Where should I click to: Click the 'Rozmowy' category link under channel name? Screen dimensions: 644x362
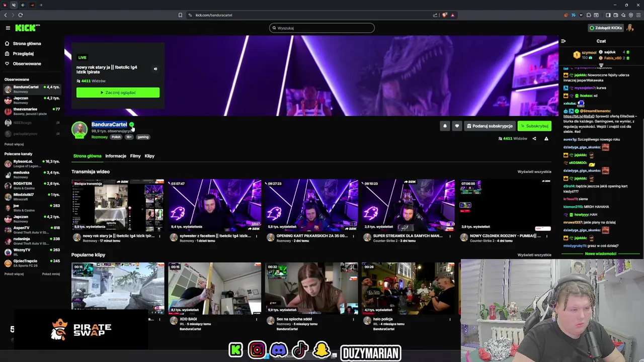[100, 137]
